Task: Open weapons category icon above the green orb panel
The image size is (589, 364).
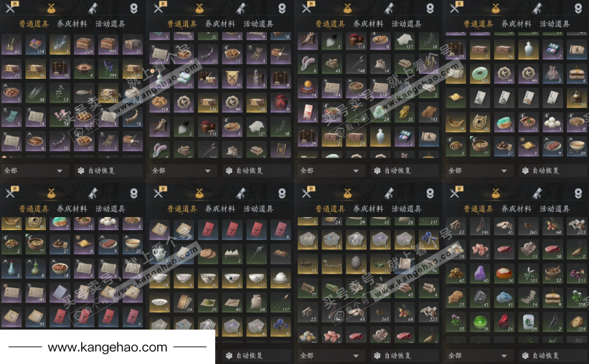Action: point(456,193)
